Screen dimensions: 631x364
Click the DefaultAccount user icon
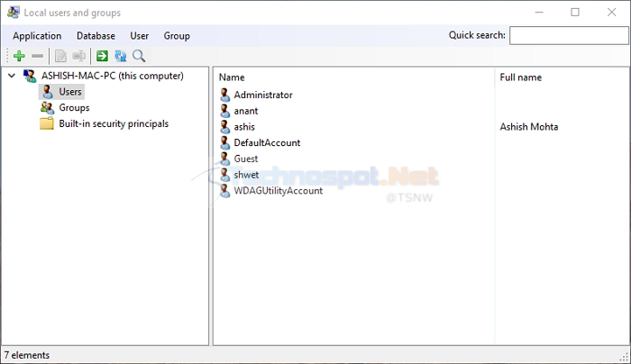tap(225, 142)
